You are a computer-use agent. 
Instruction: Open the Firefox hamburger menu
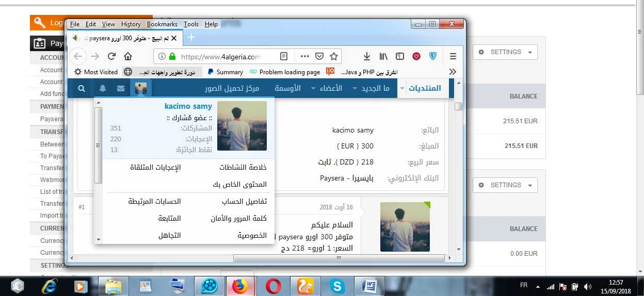tap(453, 56)
